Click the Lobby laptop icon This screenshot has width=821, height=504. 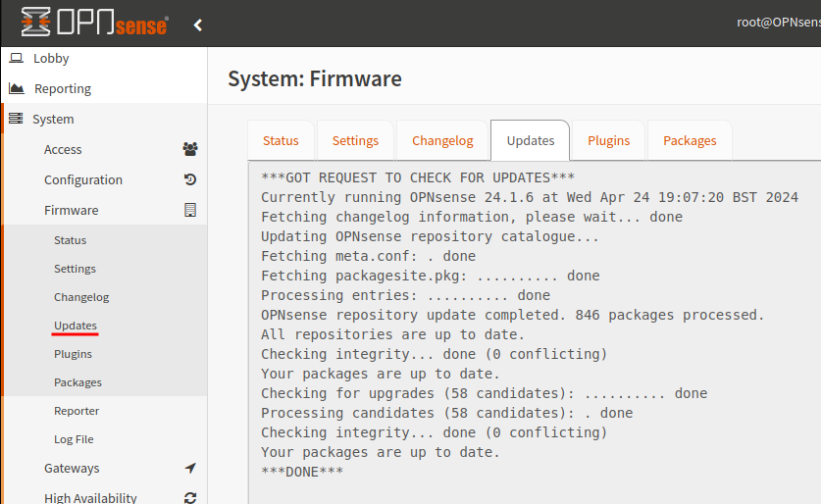click(17, 58)
